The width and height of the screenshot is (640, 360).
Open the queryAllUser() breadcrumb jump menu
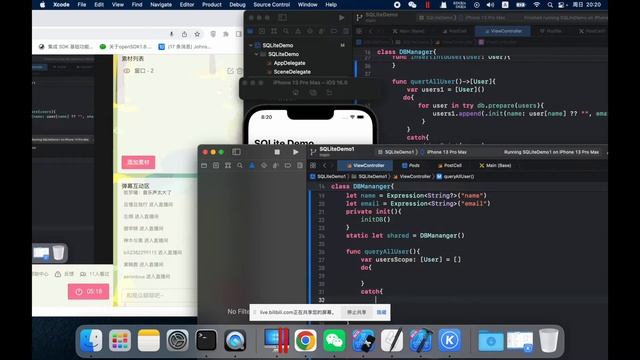pyautogui.click(x=455, y=176)
